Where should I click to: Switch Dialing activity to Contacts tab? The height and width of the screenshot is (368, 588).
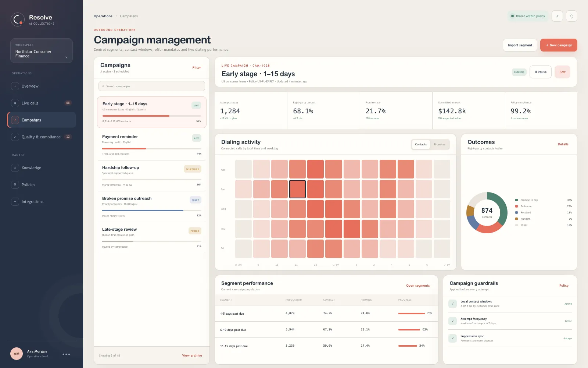click(x=421, y=144)
